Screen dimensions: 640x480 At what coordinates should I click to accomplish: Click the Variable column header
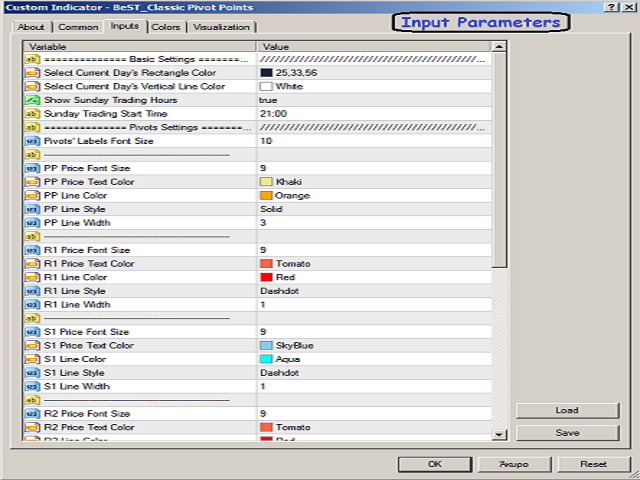tap(140, 47)
